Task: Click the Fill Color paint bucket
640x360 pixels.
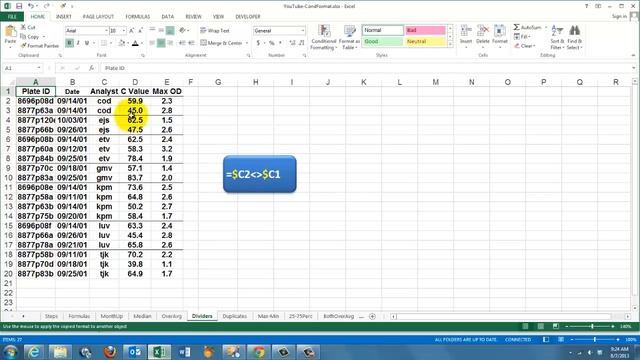Action: [121, 43]
